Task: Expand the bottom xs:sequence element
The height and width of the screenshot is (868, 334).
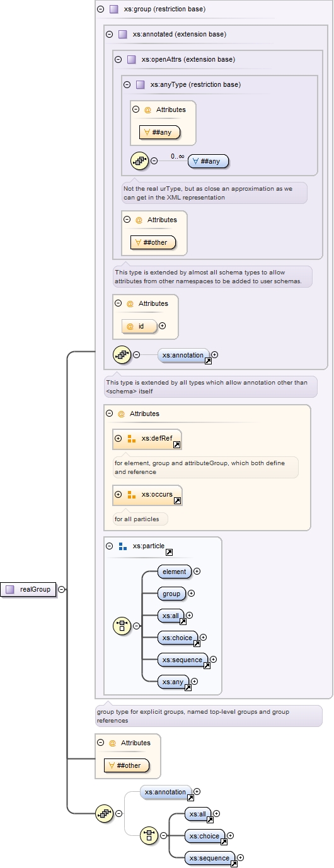Action: tap(240, 858)
